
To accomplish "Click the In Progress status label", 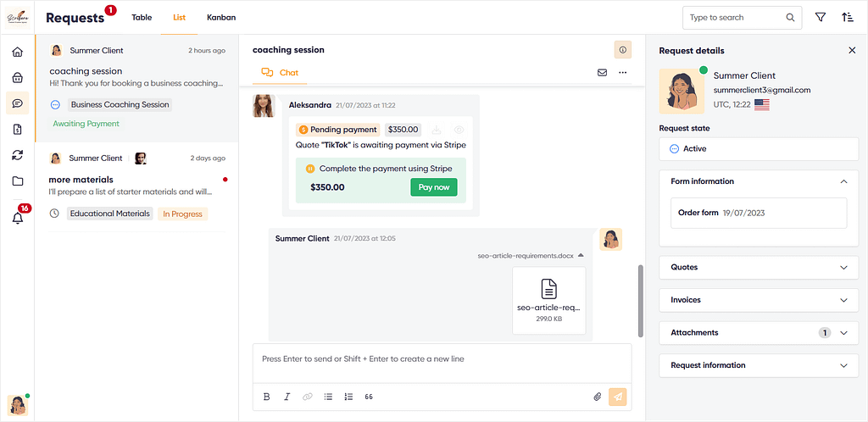I will (183, 214).
